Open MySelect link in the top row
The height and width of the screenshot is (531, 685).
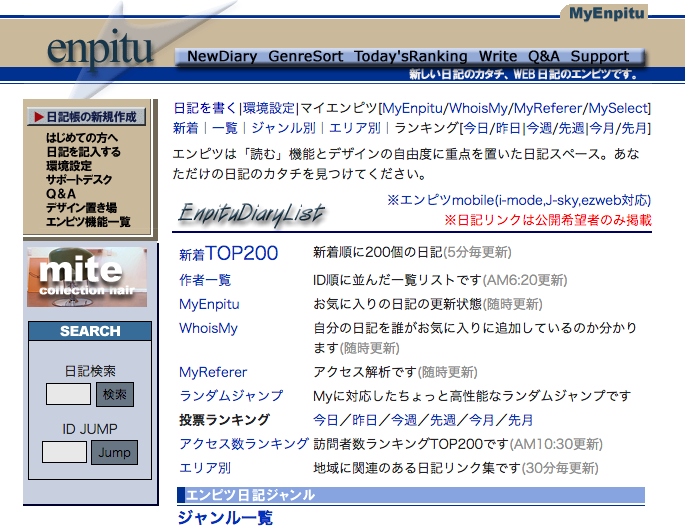[618, 108]
